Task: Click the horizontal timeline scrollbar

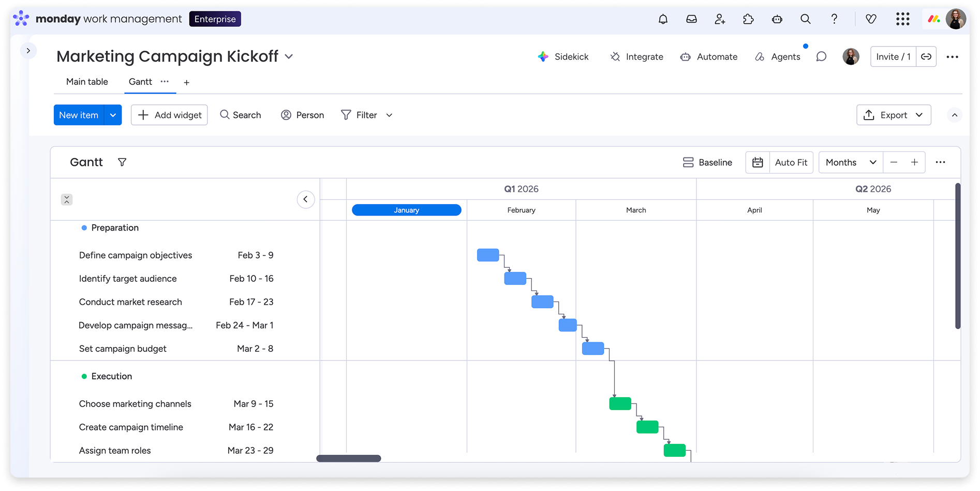Action: point(349,458)
